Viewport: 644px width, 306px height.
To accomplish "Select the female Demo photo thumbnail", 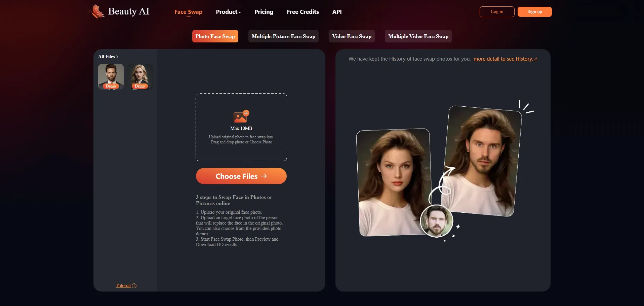I will pos(140,76).
